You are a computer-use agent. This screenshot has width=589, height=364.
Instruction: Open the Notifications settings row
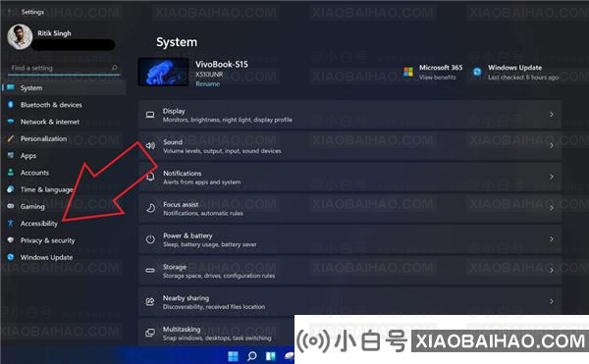(349, 178)
